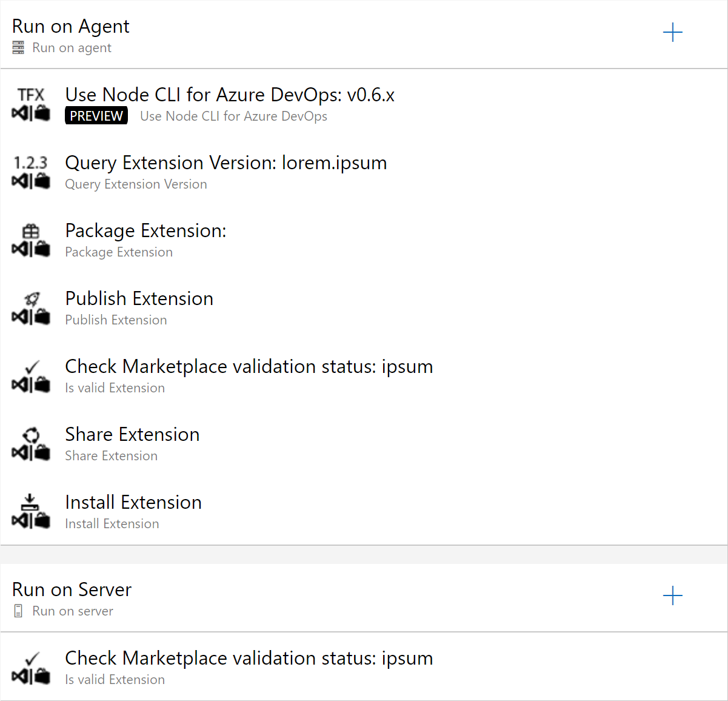
Task: Click the download icon on Install Extension
Action: click(30, 501)
